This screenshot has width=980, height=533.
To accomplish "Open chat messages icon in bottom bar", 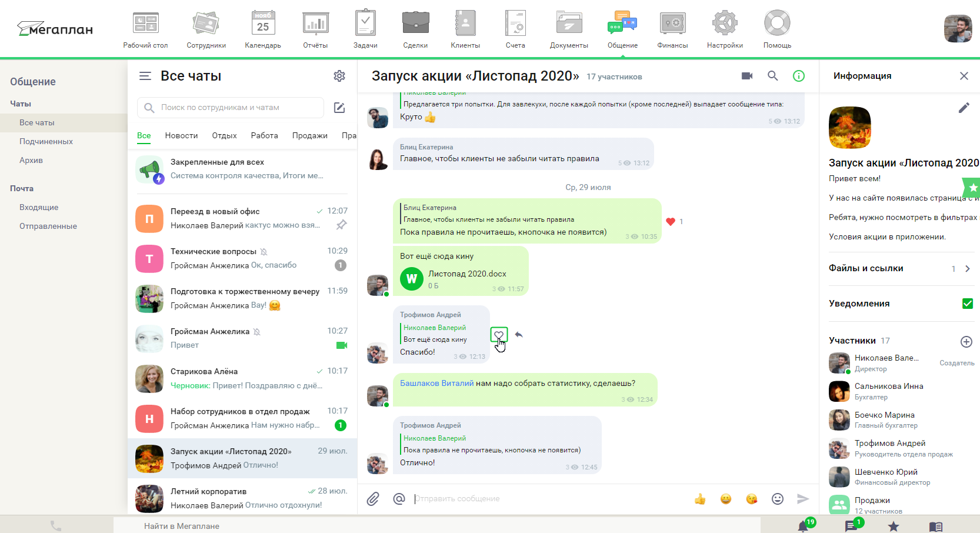I will (851, 527).
